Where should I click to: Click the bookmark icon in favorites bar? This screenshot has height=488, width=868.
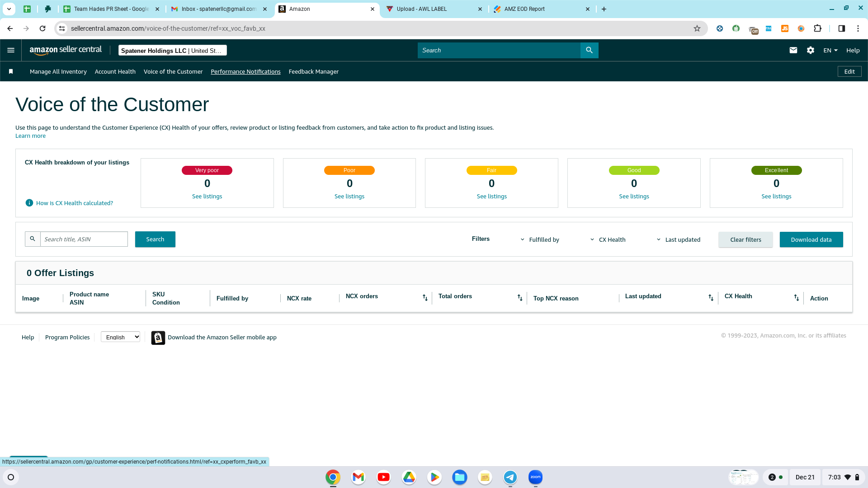[11, 71]
